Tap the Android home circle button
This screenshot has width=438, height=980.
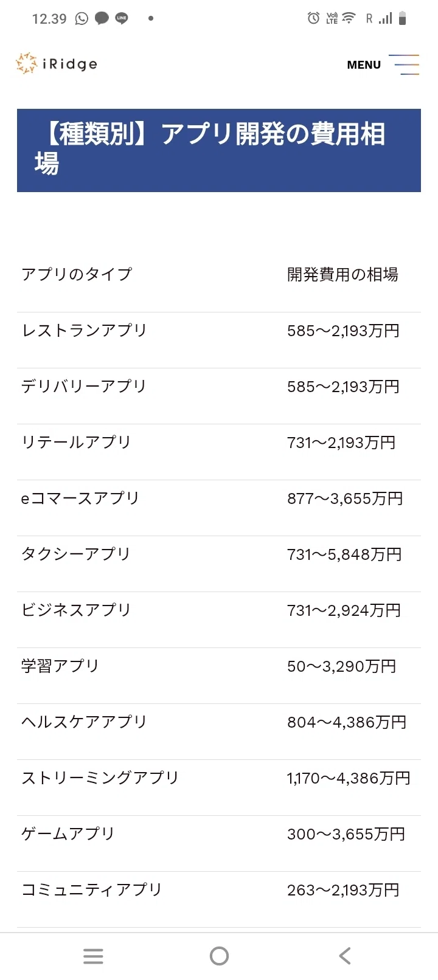219,956
